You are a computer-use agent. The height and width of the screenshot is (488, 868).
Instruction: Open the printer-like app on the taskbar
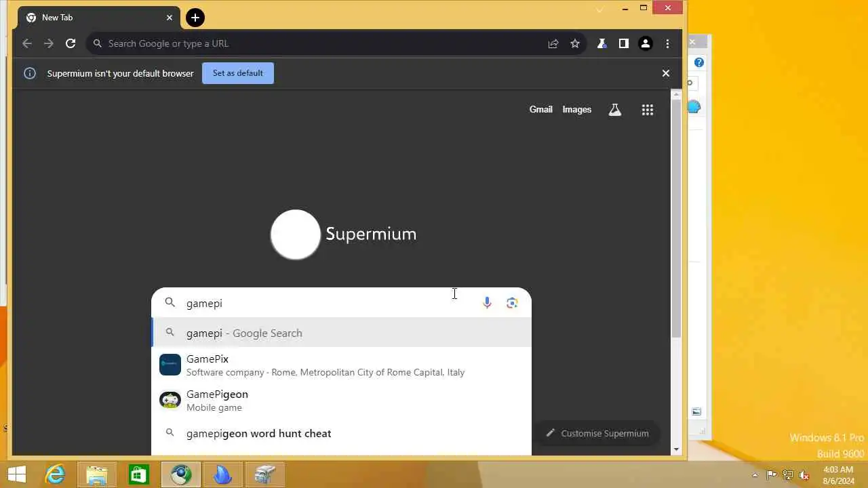(x=264, y=474)
